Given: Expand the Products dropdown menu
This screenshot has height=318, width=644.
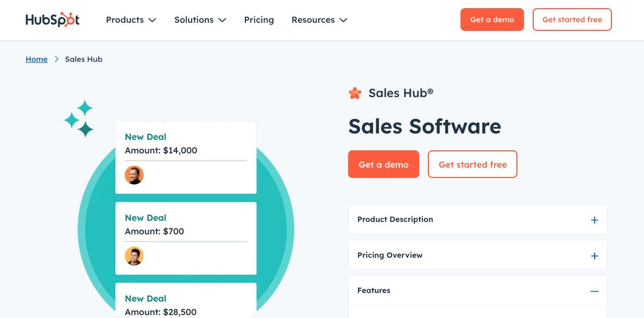Looking at the screenshot, I should tap(131, 20).
